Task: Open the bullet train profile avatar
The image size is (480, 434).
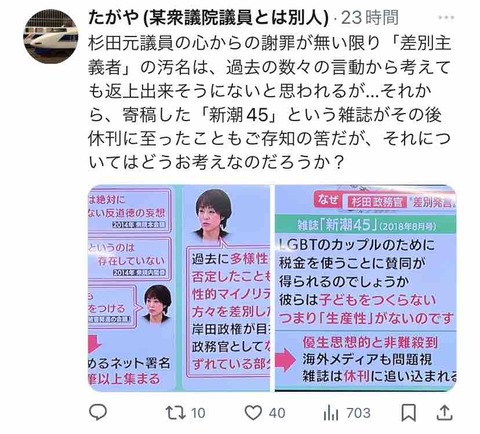Action: pos(51,36)
